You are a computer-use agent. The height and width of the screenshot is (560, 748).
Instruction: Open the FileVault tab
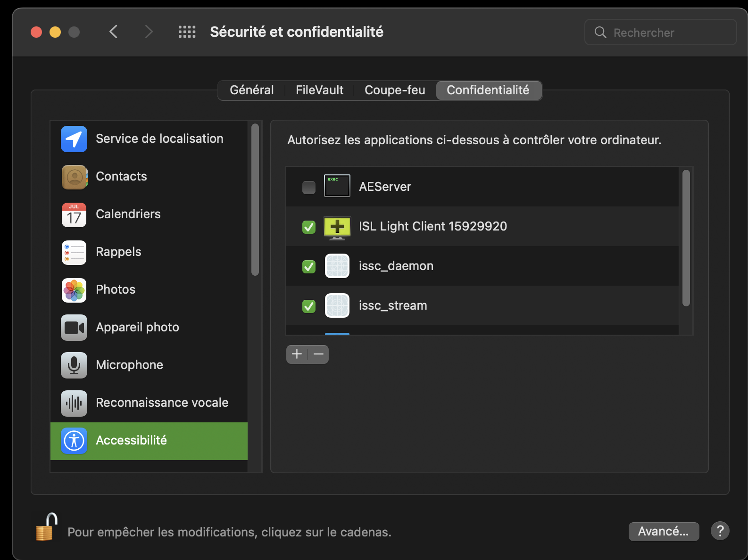coord(319,90)
